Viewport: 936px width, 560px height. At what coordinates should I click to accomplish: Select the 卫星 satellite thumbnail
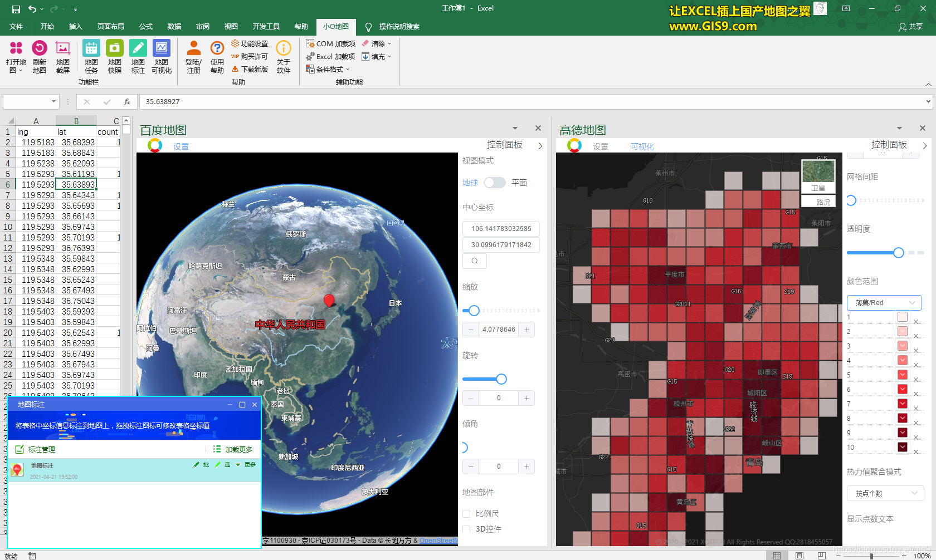[x=818, y=176]
